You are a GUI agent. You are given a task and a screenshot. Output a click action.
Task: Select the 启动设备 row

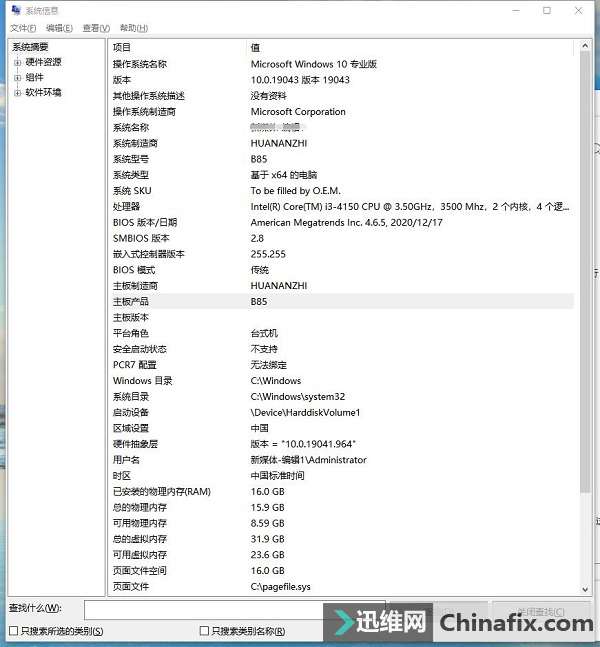point(341,412)
